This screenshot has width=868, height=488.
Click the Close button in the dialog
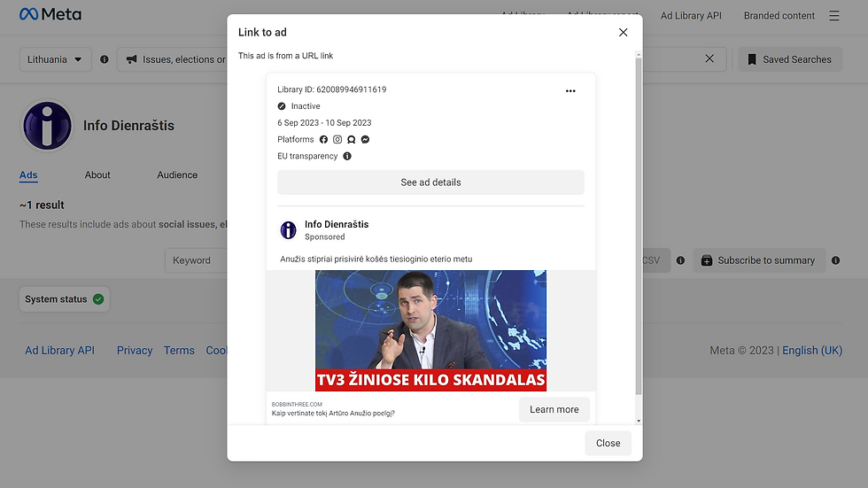tap(608, 443)
